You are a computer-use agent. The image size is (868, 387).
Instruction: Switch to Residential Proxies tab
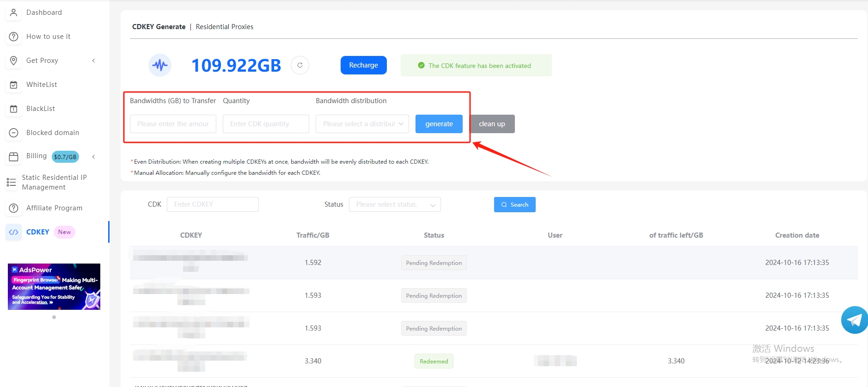pyautogui.click(x=224, y=27)
